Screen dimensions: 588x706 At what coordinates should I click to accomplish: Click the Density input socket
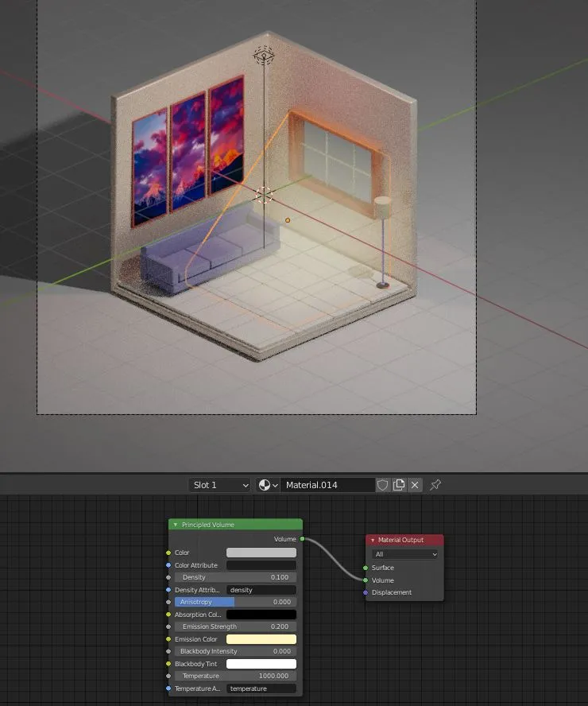(168, 577)
